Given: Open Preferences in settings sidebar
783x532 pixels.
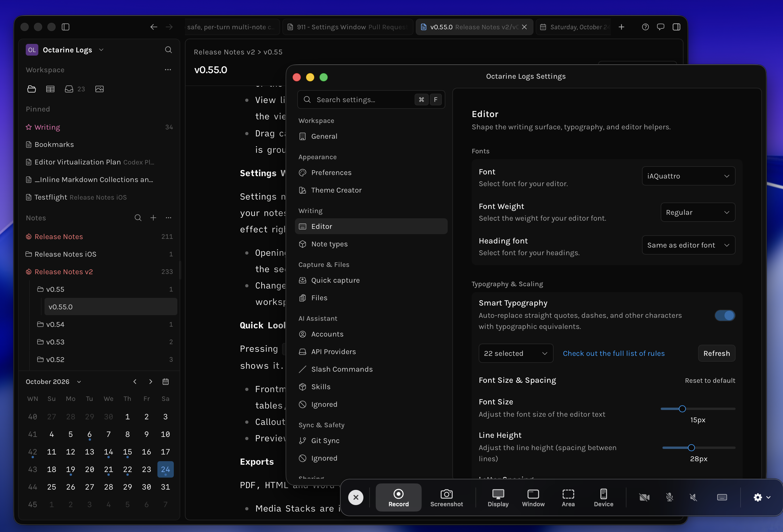Looking at the screenshot, I should [x=371, y=172].
